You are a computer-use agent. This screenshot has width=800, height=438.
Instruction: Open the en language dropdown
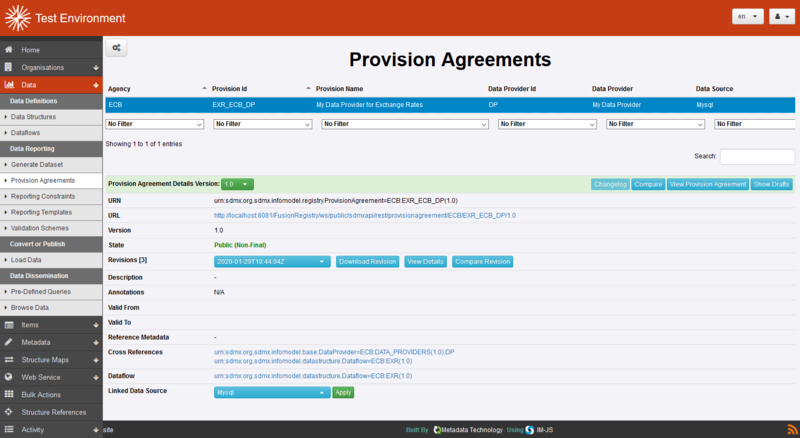747,17
